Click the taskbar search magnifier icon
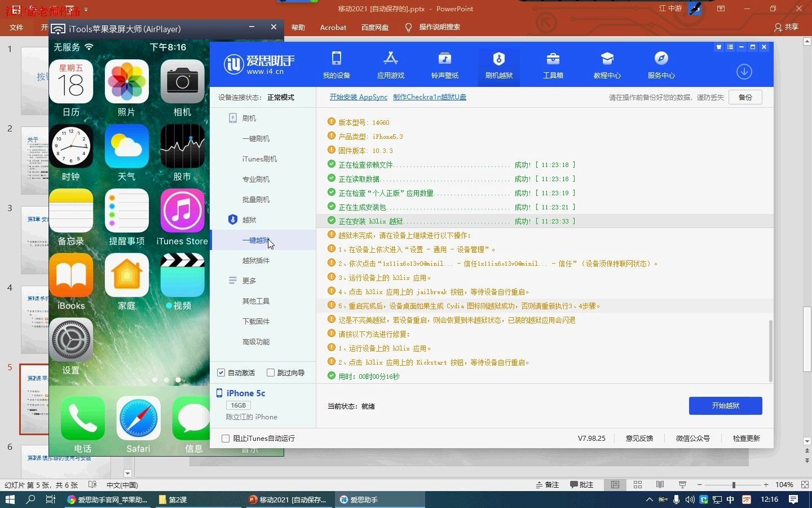812x508 pixels. tap(30, 500)
